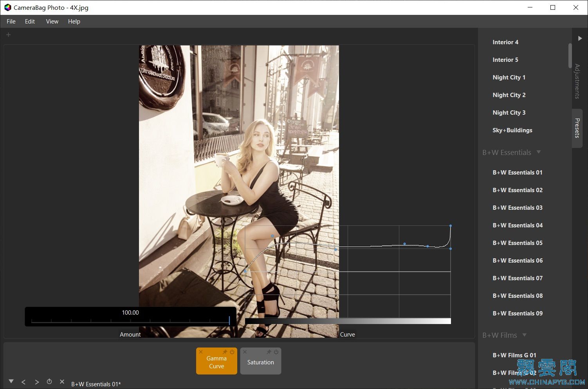This screenshot has height=389, width=588.
Task: Apply the Night City 3 preset
Action: [509, 113]
